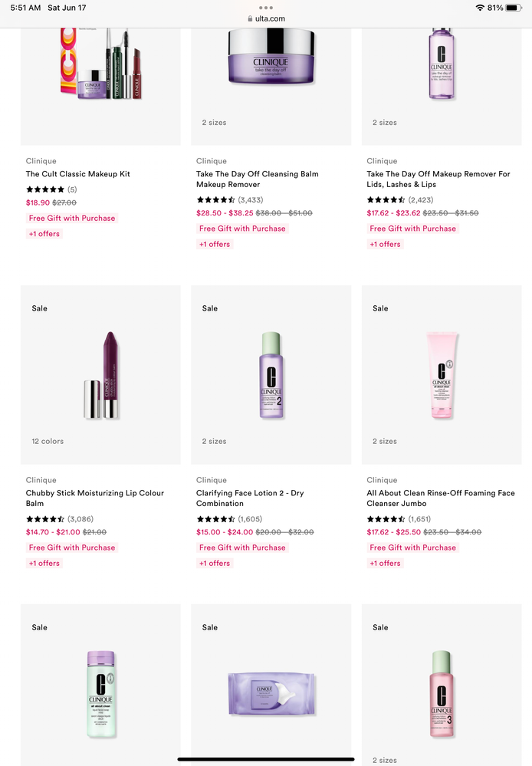The width and height of the screenshot is (532, 766).
Task: Tap the three-dot multitasking icon
Action: (x=266, y=7)
